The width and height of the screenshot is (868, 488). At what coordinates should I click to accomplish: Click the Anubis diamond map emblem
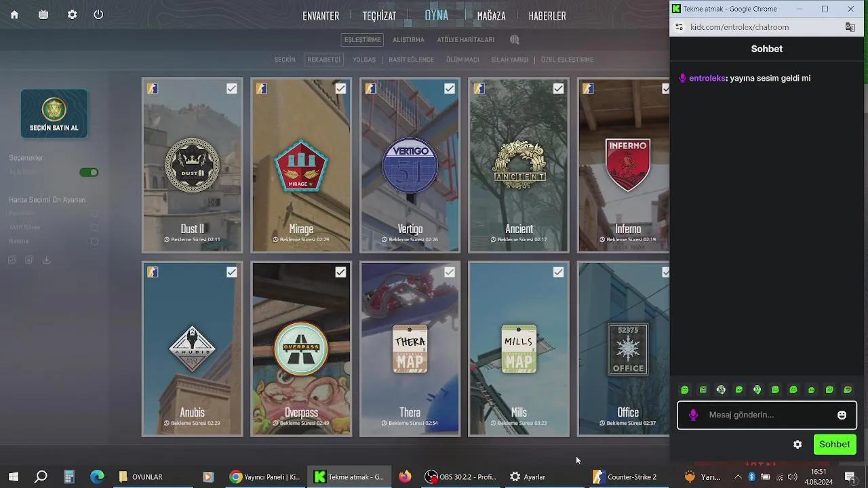pos(192,349)
